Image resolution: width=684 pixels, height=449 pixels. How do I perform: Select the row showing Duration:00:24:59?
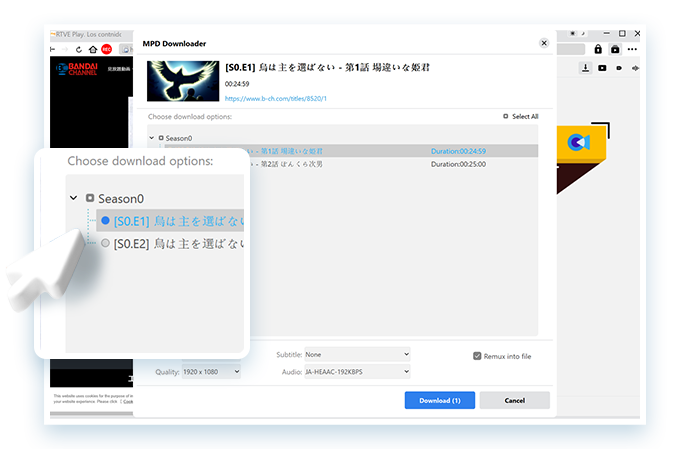(351, 151)
